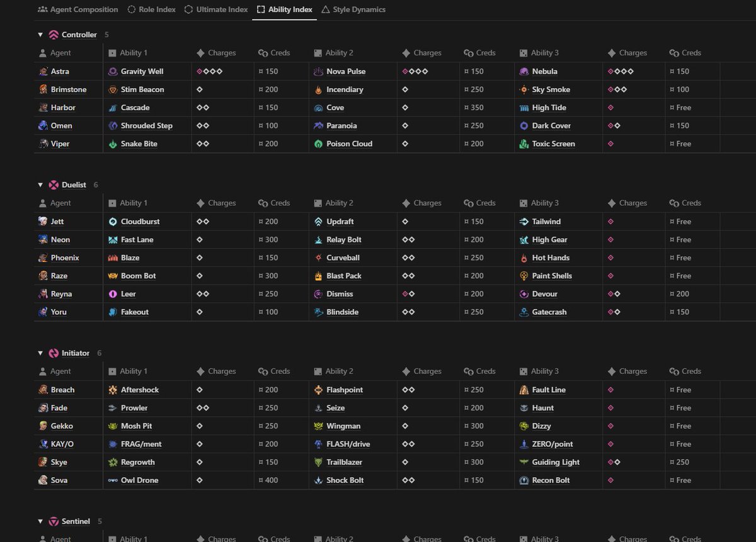Click the Controller Ability 1 column header
Viewport: 756px width, 542px height.
point(147,53)
